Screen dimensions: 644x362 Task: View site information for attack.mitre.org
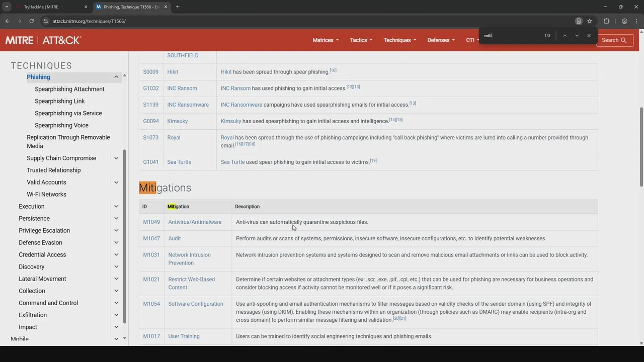pyautogui.click(x=46, y=21)
